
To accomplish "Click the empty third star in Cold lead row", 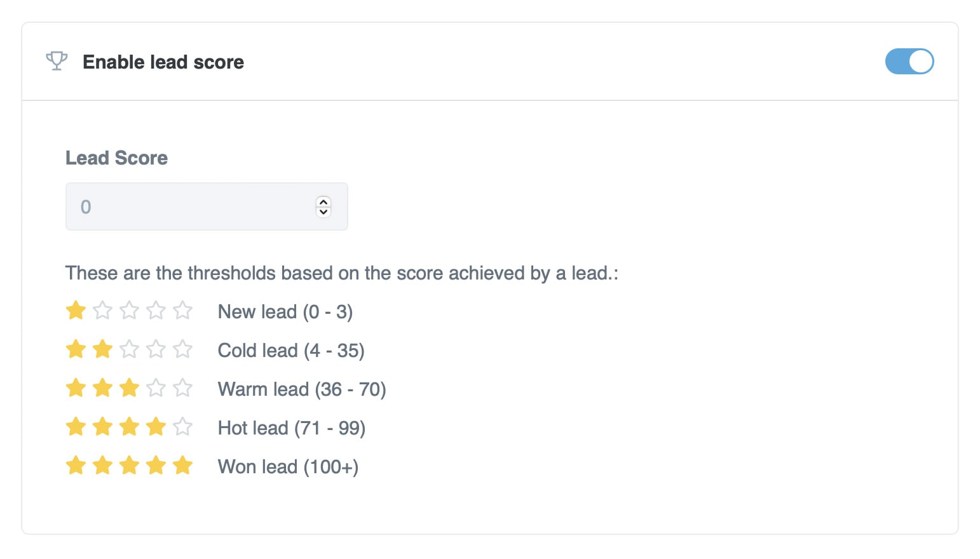I will pos(129,349).
